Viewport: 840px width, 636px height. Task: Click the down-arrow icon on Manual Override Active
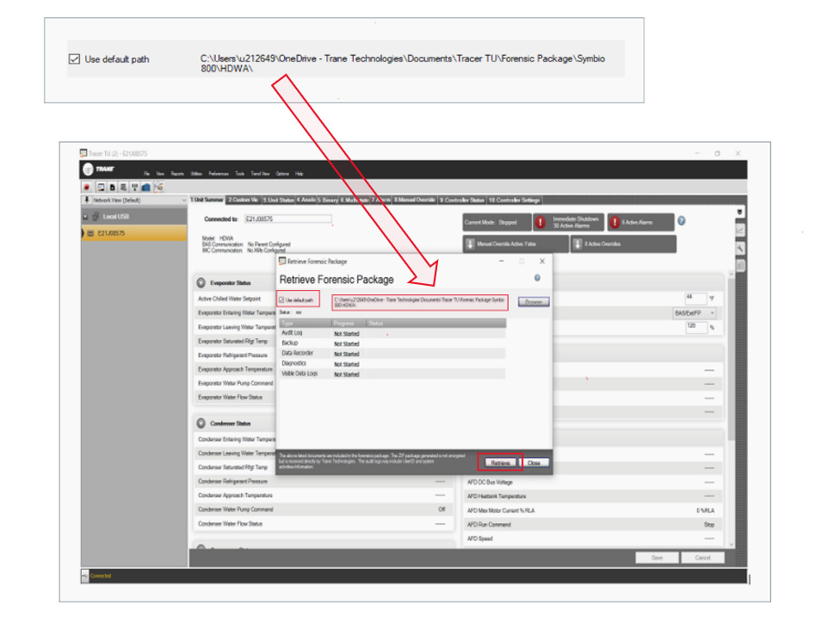[471, 244]
